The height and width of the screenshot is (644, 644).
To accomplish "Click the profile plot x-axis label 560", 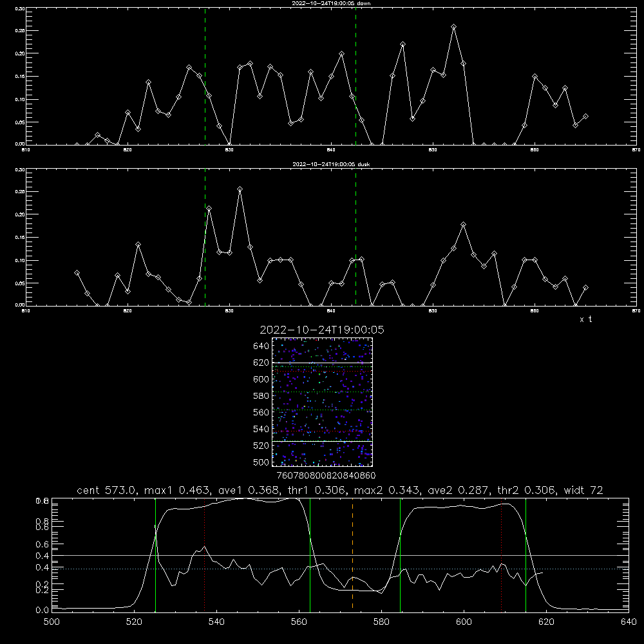I will (x=299, y=622).
